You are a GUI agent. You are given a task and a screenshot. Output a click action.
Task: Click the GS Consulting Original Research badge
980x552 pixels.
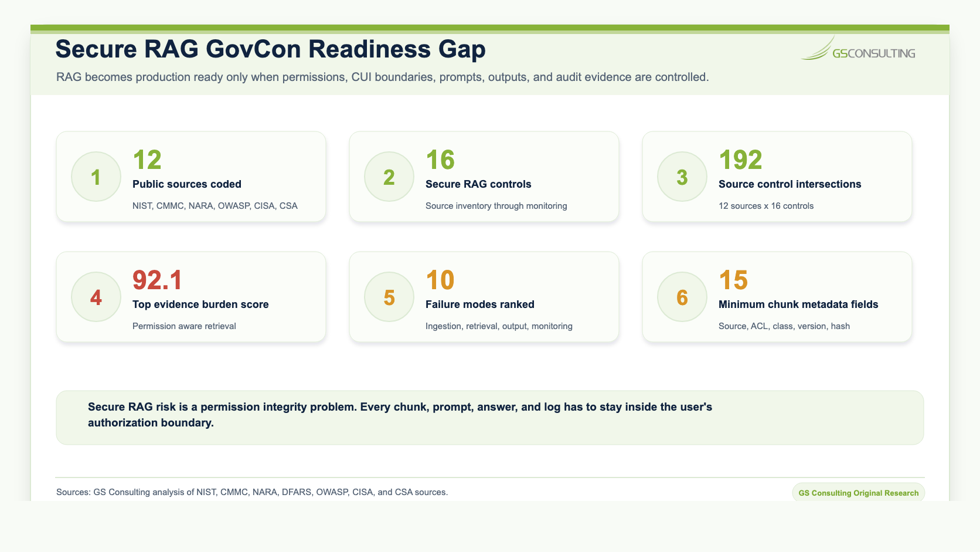859,493
